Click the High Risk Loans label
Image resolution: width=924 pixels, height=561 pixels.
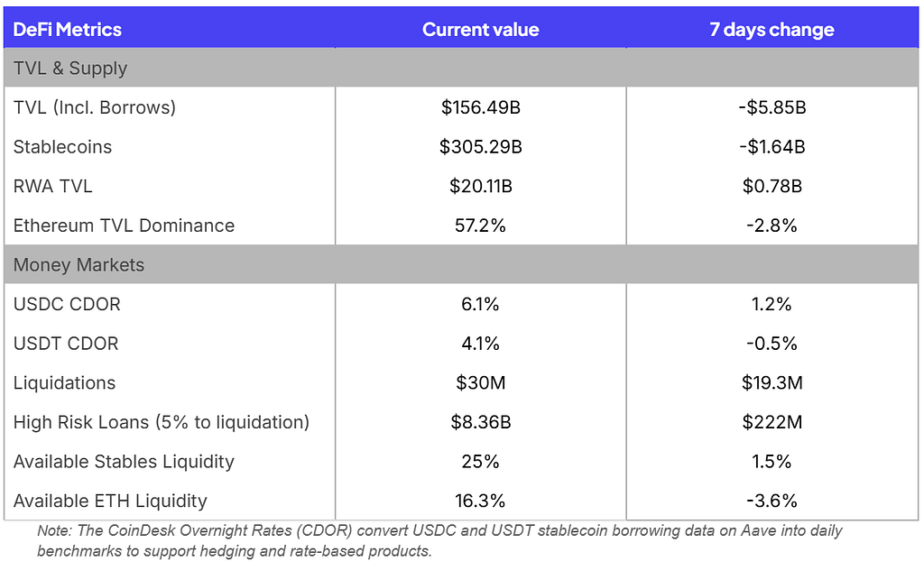pos(161,422)
